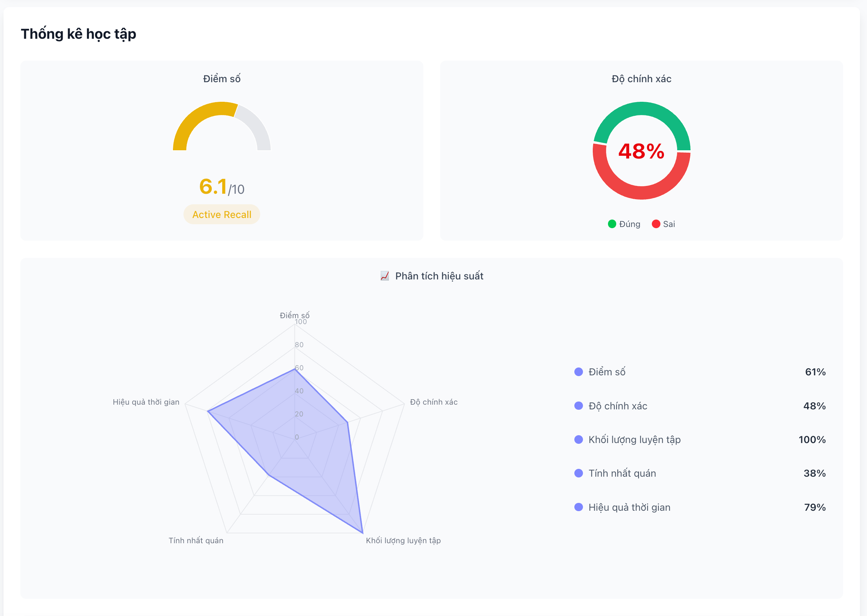This screenshot has width=867, height=616.
Task: Click the chart icon beside Phân tích hiệu suất
Action: (385, 276)
